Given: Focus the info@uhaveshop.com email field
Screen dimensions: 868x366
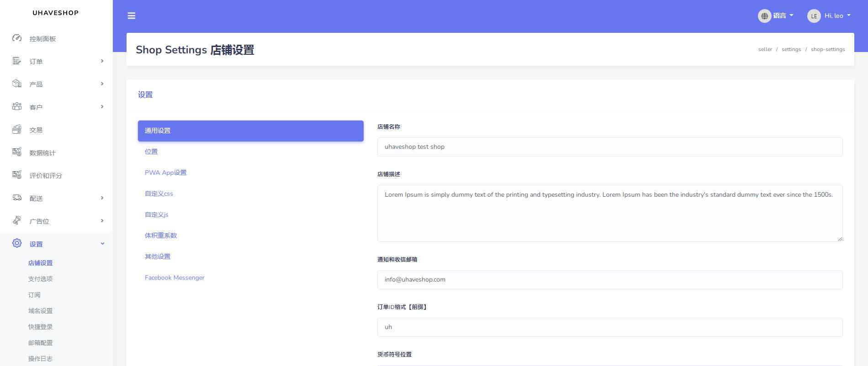Looking at the screenshot, I should (609, 280).
